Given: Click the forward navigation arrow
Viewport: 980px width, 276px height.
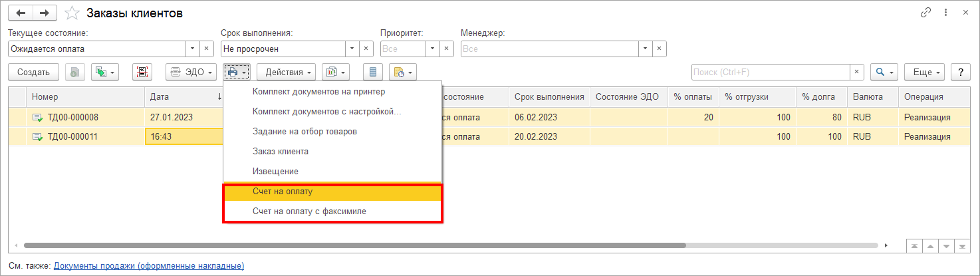Looking at the screenshot, I should [x=44, y=13].
